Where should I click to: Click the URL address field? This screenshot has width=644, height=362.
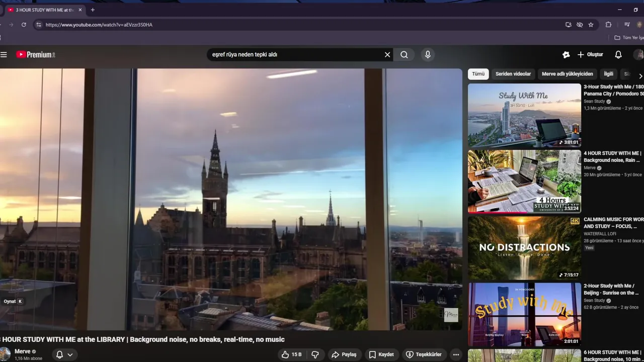pos(302,25)
